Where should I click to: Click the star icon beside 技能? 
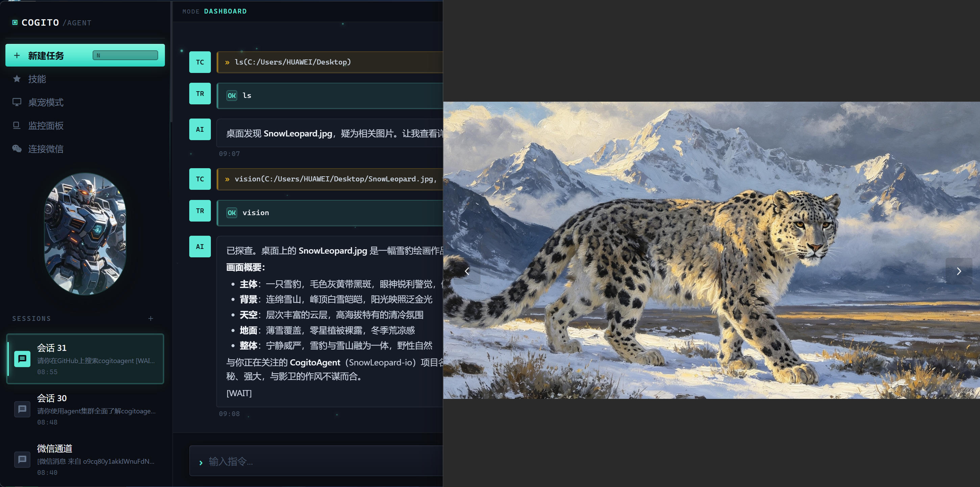(x=17, y=79)
